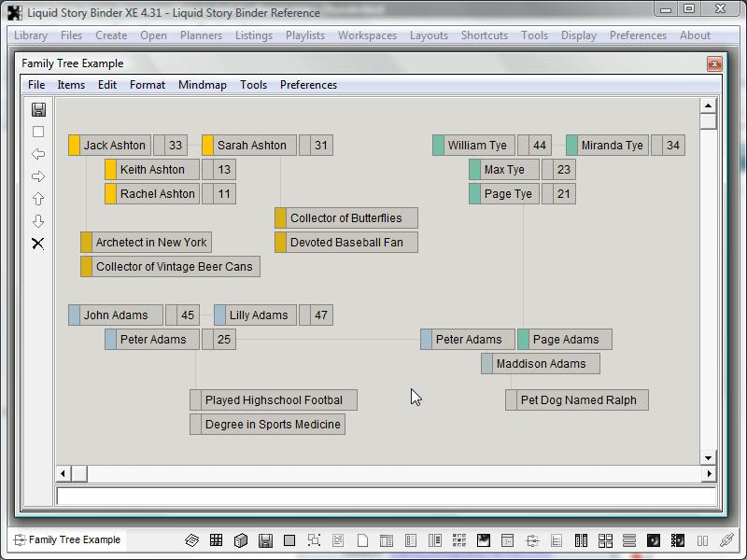Click Sarah Ashton's yellow color swatch
This screenshot has height=560, width=747.
pyautogui.click(x=208, y=146)
